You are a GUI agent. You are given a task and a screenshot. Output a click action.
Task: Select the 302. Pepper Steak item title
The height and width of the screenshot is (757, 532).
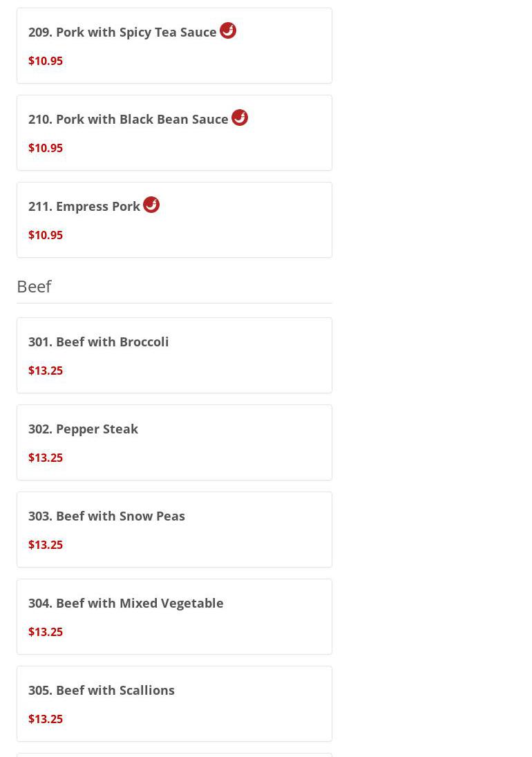(83, 429)
